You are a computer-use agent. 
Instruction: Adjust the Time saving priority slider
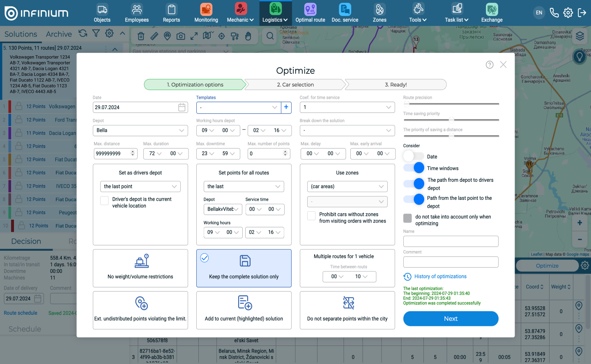tap(451, 120)
